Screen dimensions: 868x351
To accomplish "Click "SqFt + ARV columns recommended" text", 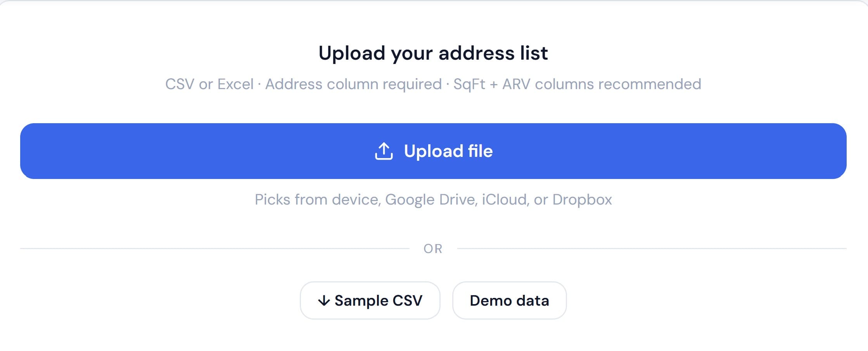I will pyautogui.click(x=577, y=84).
